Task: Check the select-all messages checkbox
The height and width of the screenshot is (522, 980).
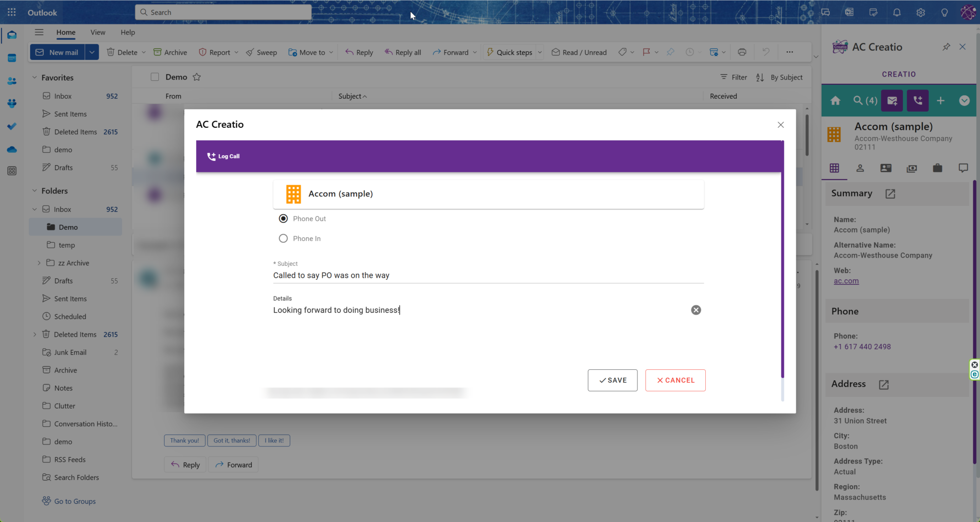Action: [155, 77]
